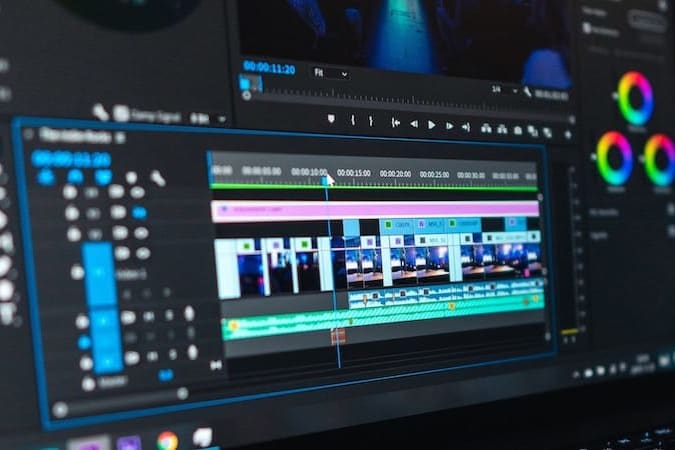Image resolution: width=675 pixels, height=450 pixels.
Task: Toggle the highlighted blue track output toggle
Action: 139,212
